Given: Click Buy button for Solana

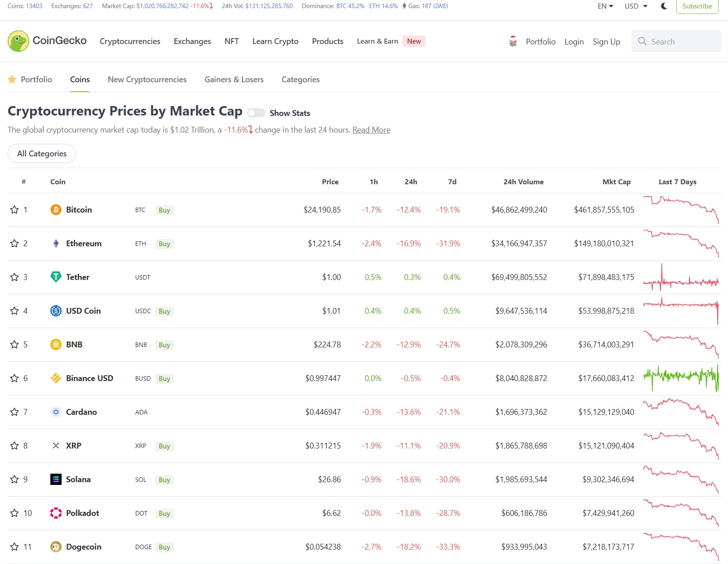Looking at the screenshot, I should pos(165,480).
